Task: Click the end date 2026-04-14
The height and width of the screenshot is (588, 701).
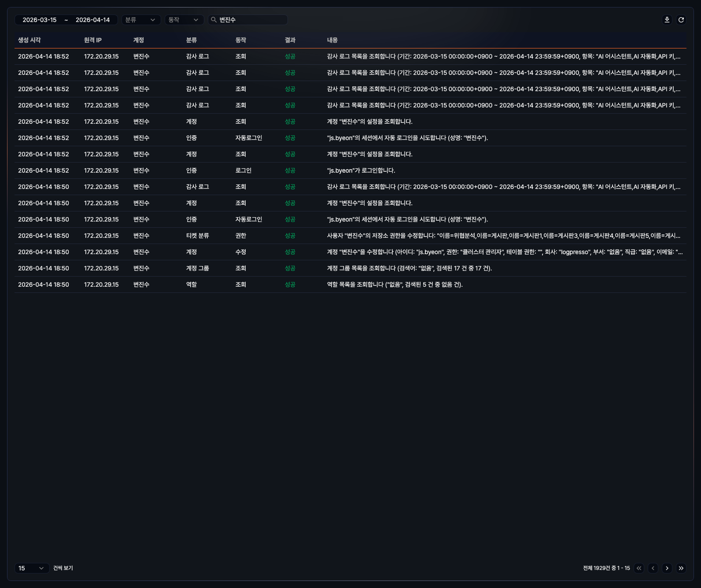Action: click(92, 20)
